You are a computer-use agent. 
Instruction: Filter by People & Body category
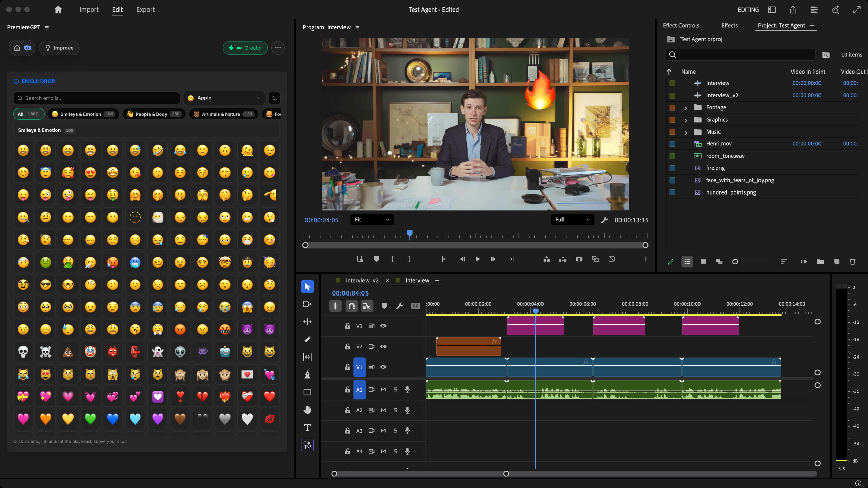tap(154, 114)
